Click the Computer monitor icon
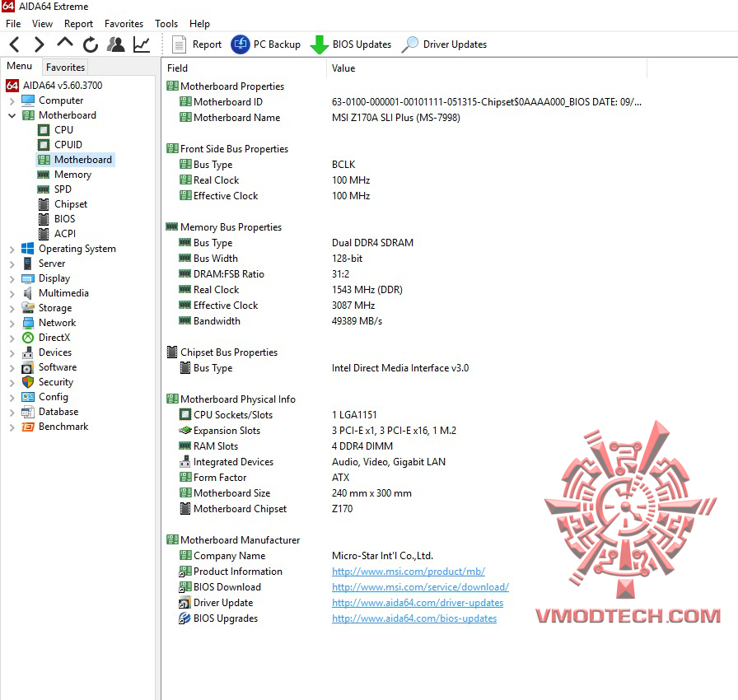The height and width of the screenshot is (700, 738). [x=28, y=100]
